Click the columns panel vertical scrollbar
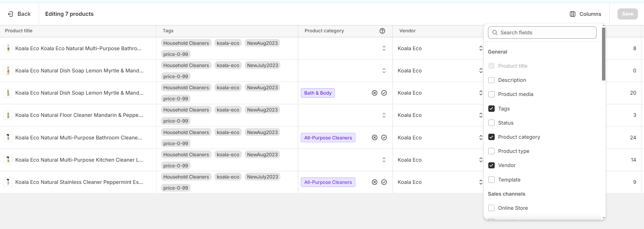 click(x=603, y=54)
